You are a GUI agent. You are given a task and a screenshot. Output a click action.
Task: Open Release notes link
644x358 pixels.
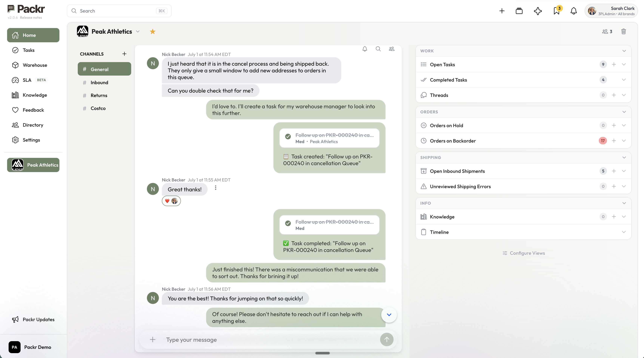pyautogui.click(x=31, y=18)
